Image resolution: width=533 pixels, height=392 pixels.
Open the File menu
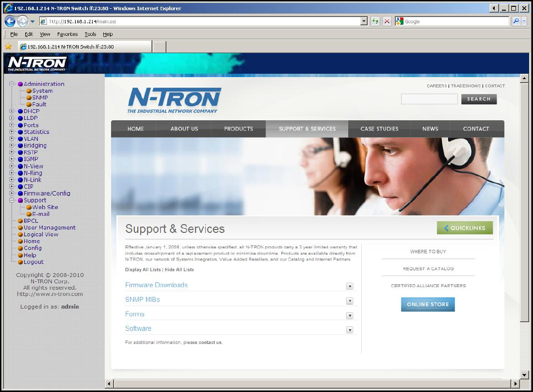point(14,34)
